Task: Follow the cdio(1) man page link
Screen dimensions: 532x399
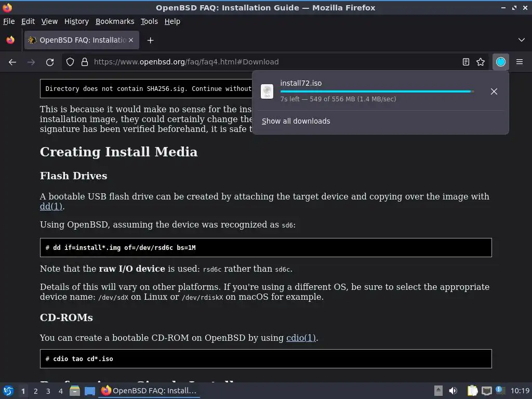Action: [301, 338]
